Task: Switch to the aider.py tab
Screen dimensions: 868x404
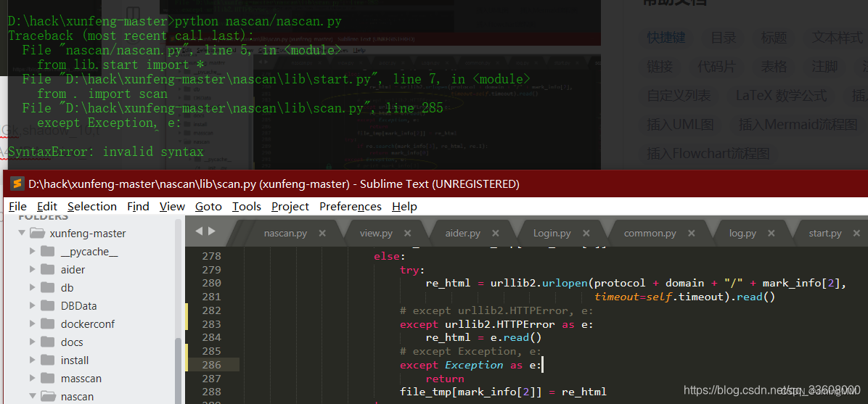Action: (x=463, y=233)
